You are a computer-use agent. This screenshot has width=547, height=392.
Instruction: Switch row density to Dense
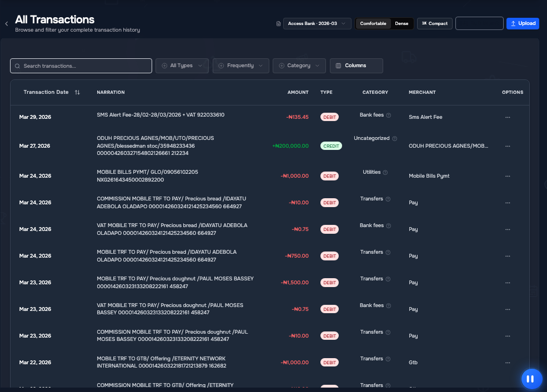(402, 24)
